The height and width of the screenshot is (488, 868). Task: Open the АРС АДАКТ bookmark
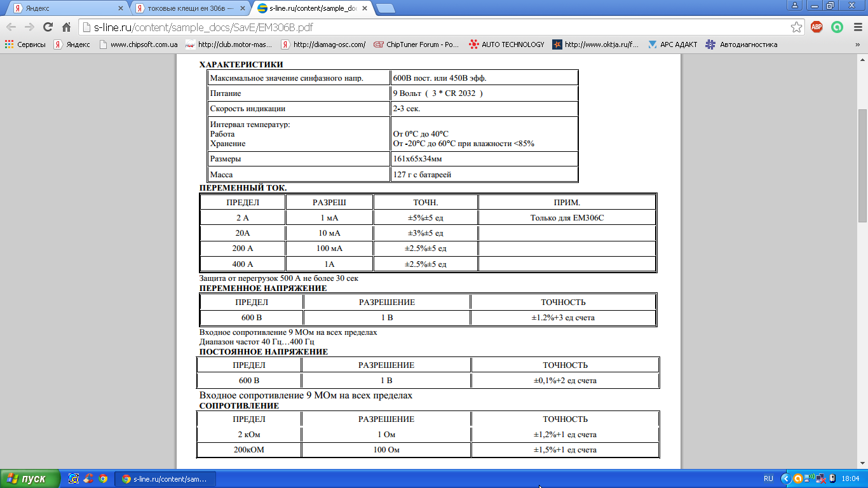coord(673,44)
